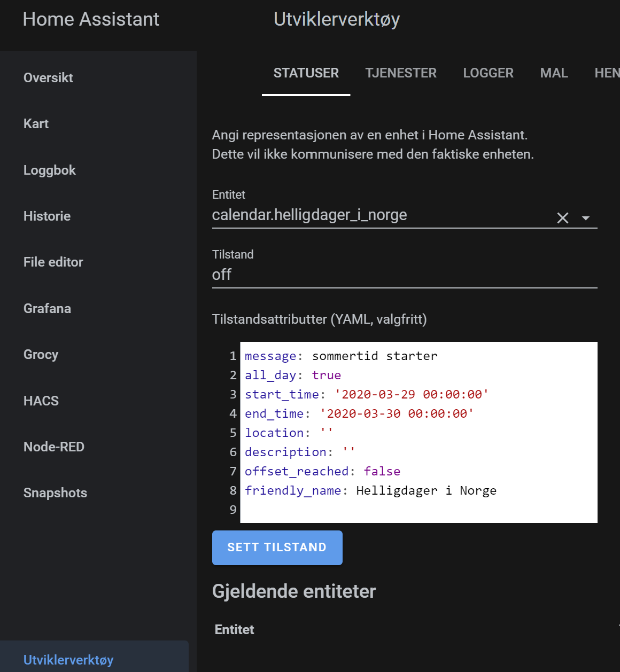The width and height of the screenshot is (620, 672).
Task: Switch to the TJENESTER tab
Action: (x=401, y=73)
